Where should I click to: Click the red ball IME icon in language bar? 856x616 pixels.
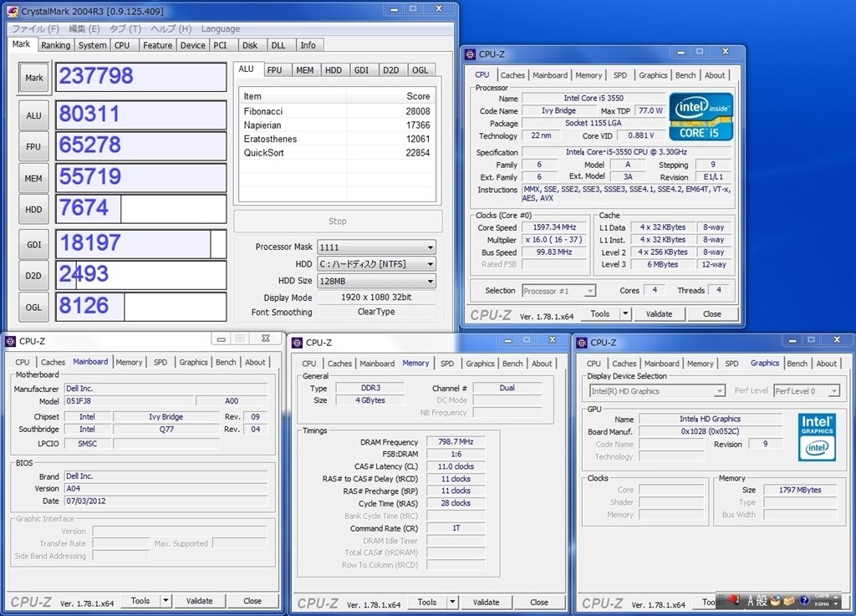[x=734, y=600]
